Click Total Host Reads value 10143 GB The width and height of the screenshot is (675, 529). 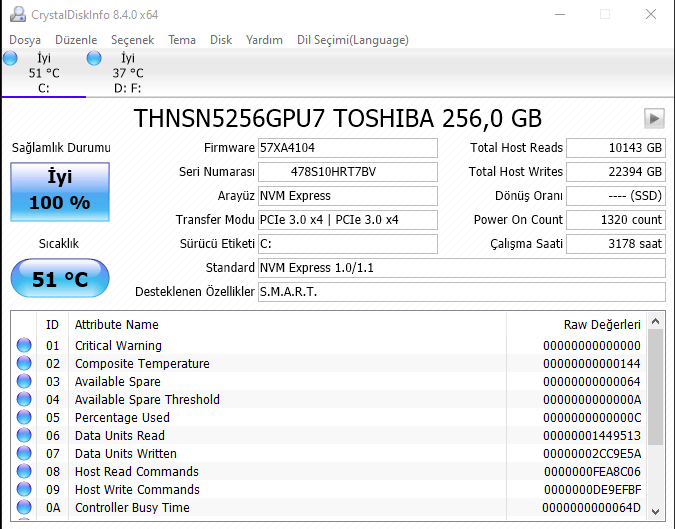pyautogui.click(x=616, y=148)
